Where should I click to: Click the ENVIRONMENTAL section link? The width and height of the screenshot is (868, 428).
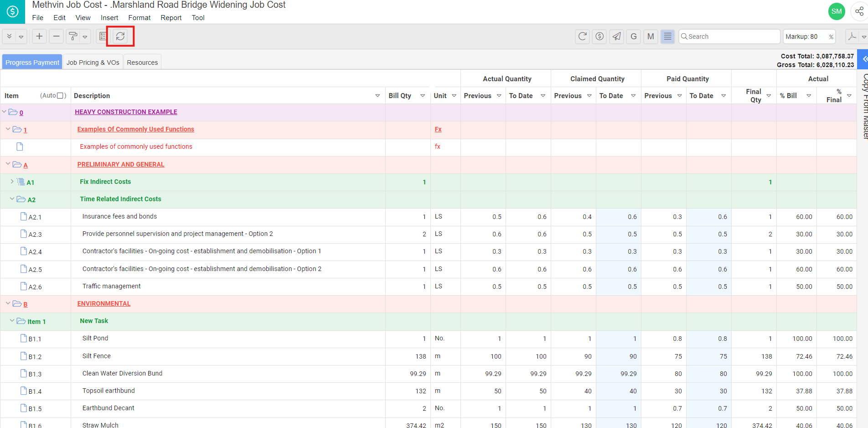[104, 303]
